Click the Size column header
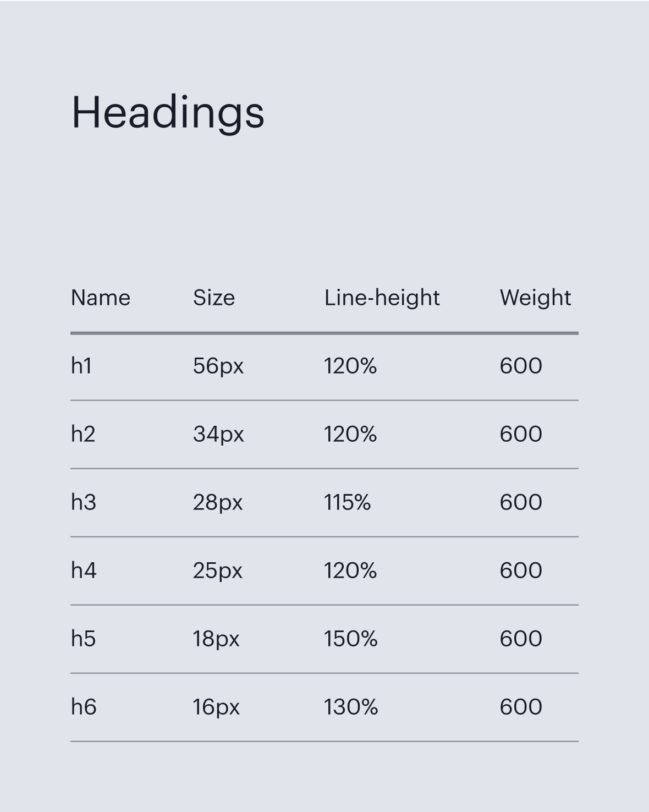 (x=214, y=298)
